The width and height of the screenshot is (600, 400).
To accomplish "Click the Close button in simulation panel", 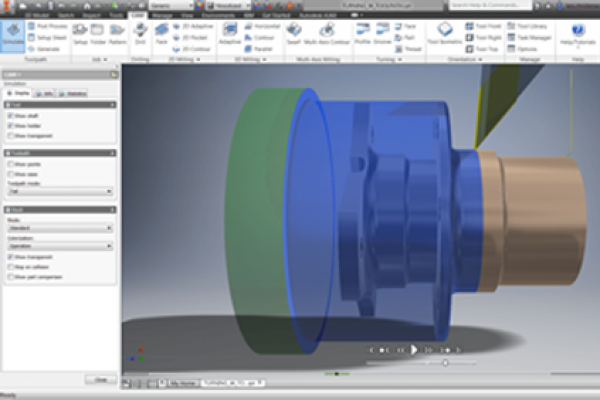I will [99, 379].
